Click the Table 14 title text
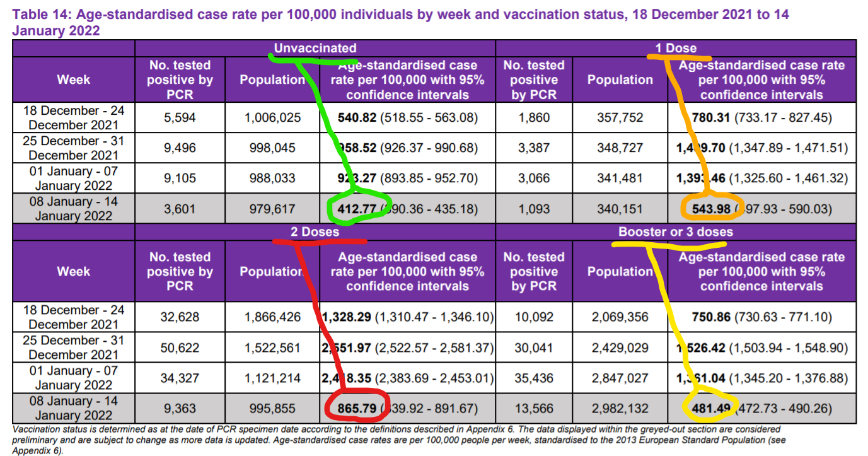This screenshot has height=456, width=868. click(x=401, y=22)
